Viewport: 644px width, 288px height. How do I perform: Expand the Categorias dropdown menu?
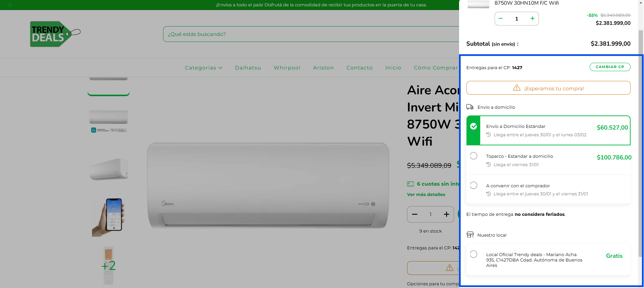204,67
